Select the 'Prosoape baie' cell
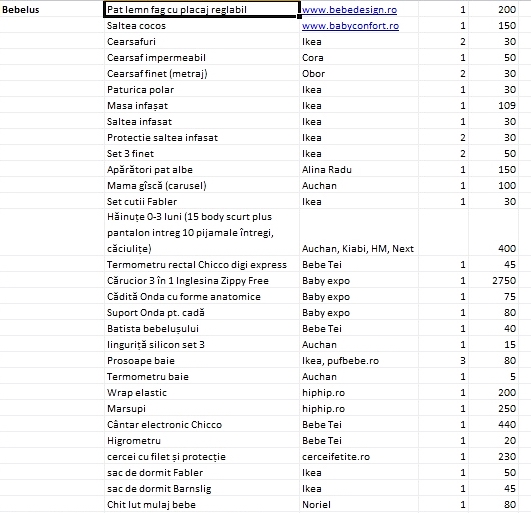The height and width of the screenshot is (513, 531). [202, 361]
